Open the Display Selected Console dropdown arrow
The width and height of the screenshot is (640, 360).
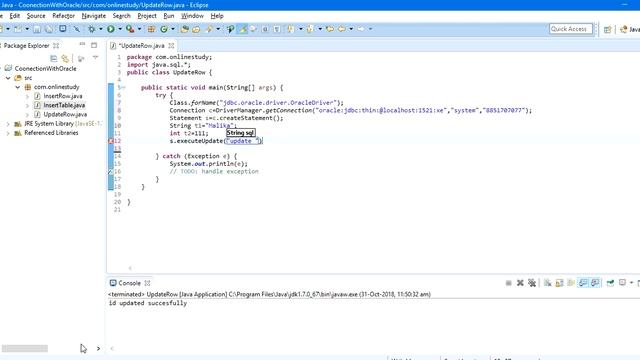[x=631, y=283]
